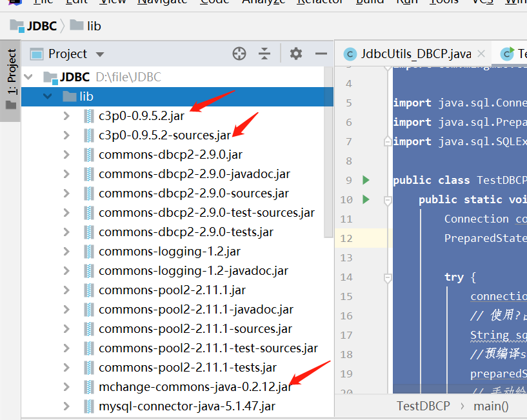527x420 pixels.
Task: Toggle code fold marker at line 10
Action: pyautogui.click(x=388, y=201)
